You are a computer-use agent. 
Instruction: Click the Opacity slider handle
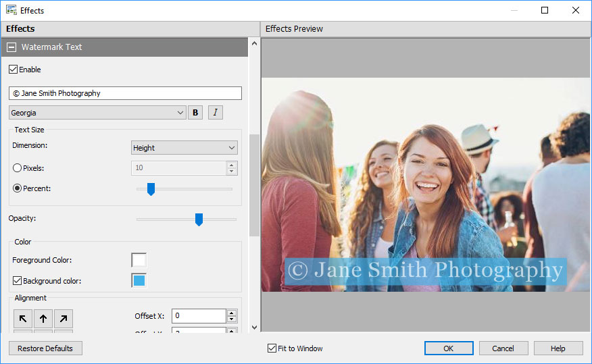coord(199,219)
